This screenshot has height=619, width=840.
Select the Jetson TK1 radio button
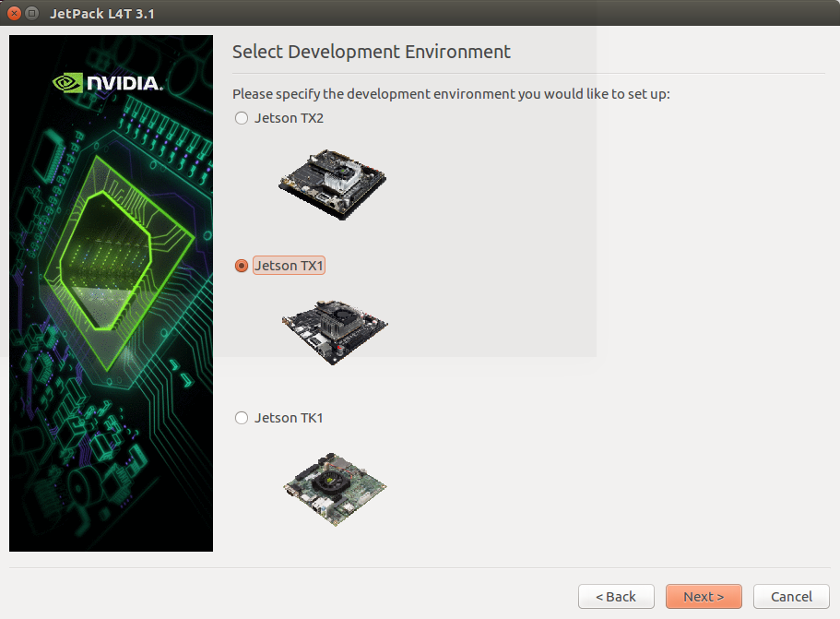241,418
